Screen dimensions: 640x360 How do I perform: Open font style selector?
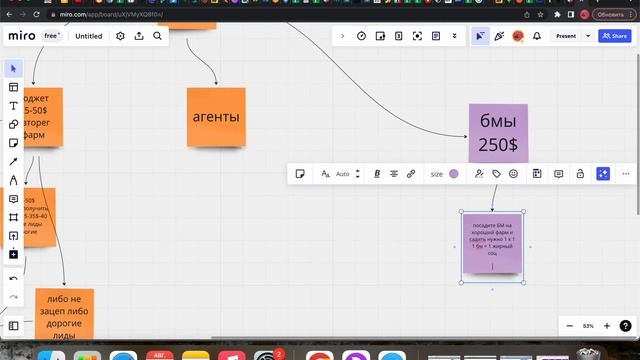click(x=325, y=174)
